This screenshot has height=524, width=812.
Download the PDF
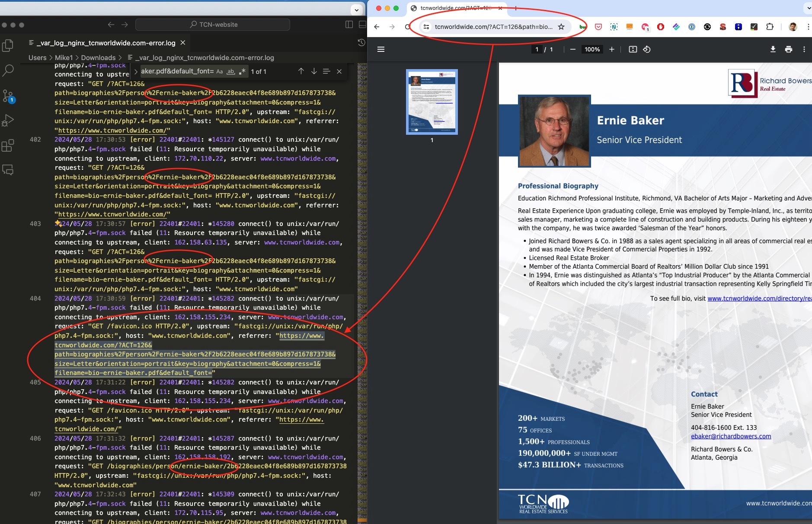(x=773, y=49)
